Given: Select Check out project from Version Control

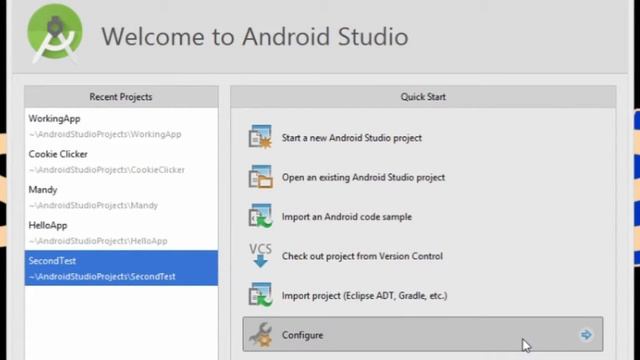Looking at the screenshot, I should (362, 256).
